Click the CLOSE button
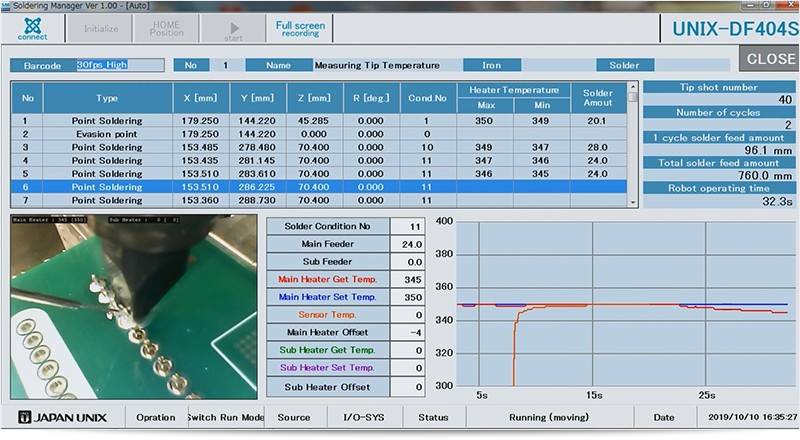 [770, 59]
